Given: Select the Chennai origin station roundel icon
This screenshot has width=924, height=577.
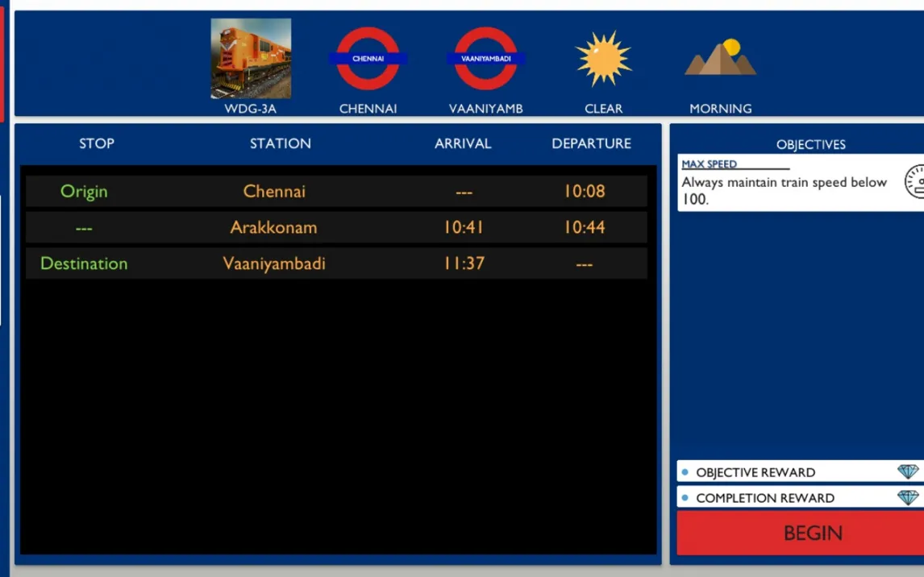Looking at the screenshot, I should [x=368, y=59].
